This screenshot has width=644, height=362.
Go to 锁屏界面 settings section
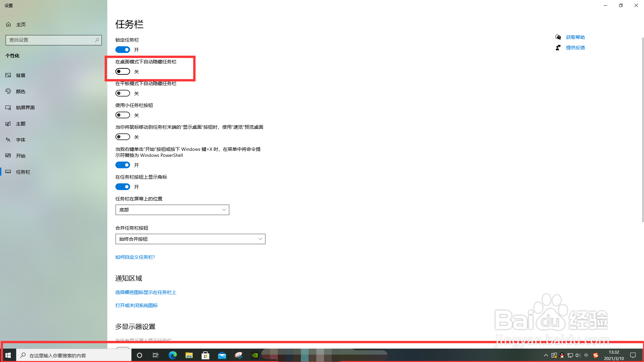pyautogui.click(x=25, y=108)
